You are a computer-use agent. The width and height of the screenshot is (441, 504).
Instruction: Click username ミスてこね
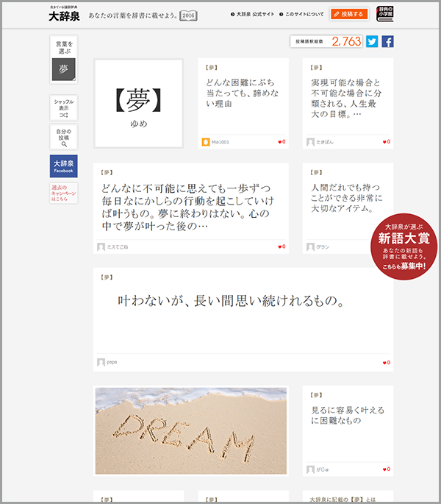pos(118,247)
